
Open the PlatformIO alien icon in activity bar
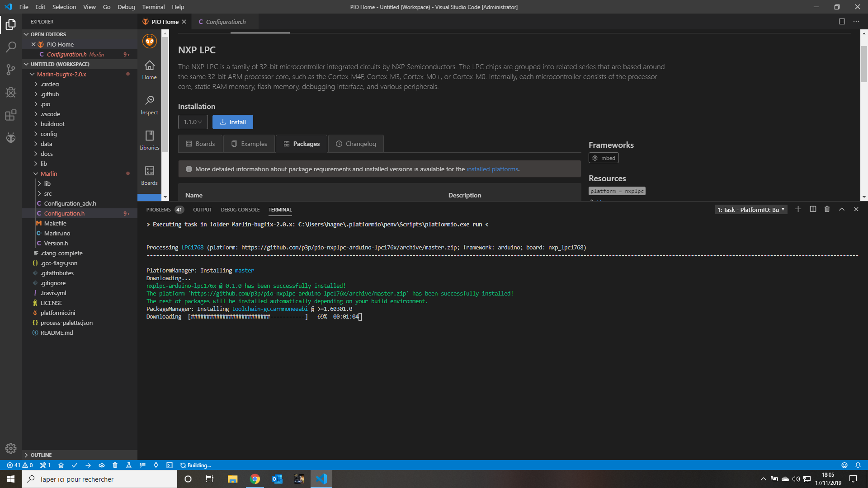pyautogui.click(x=11, y=138)
